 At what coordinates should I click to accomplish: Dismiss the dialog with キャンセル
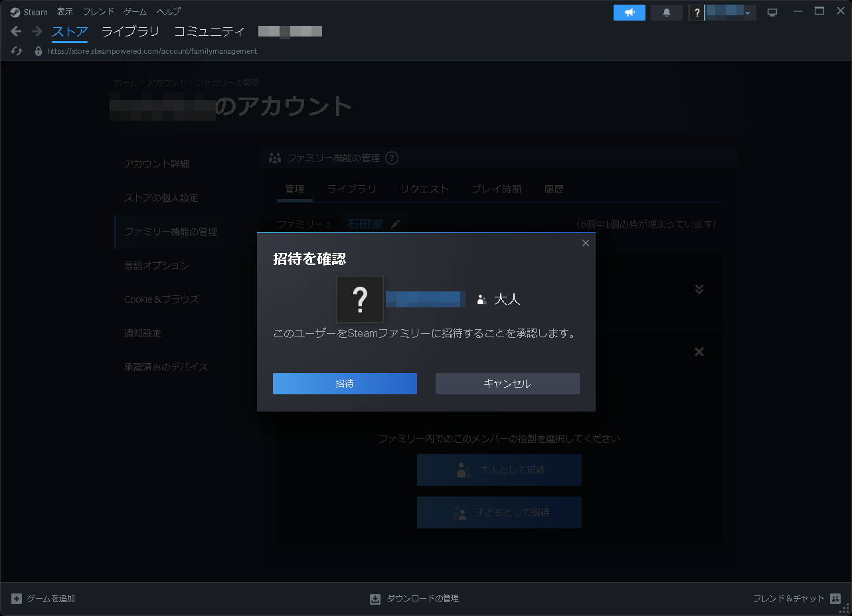[507, 384]
